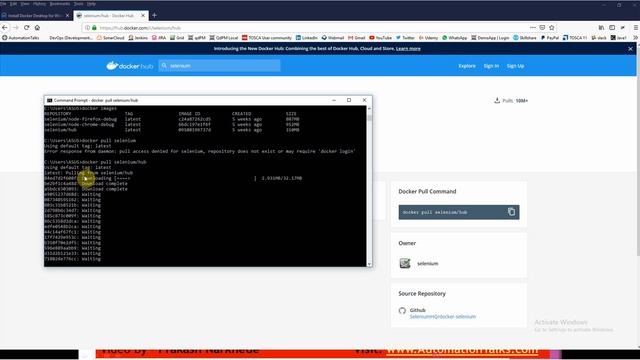Open the selenium owner profile link
The width and height of the screenshot is (640, 360).
[x=427, y=264]
